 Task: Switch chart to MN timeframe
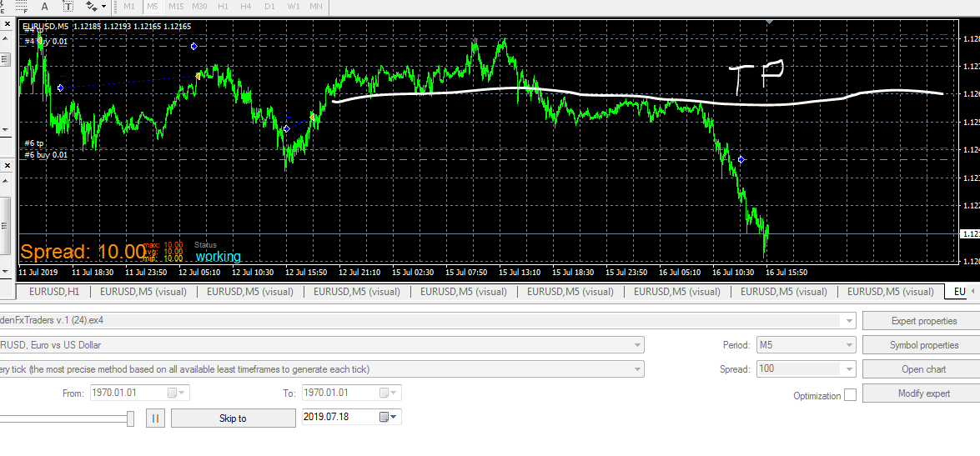click(x=316, y=6)
